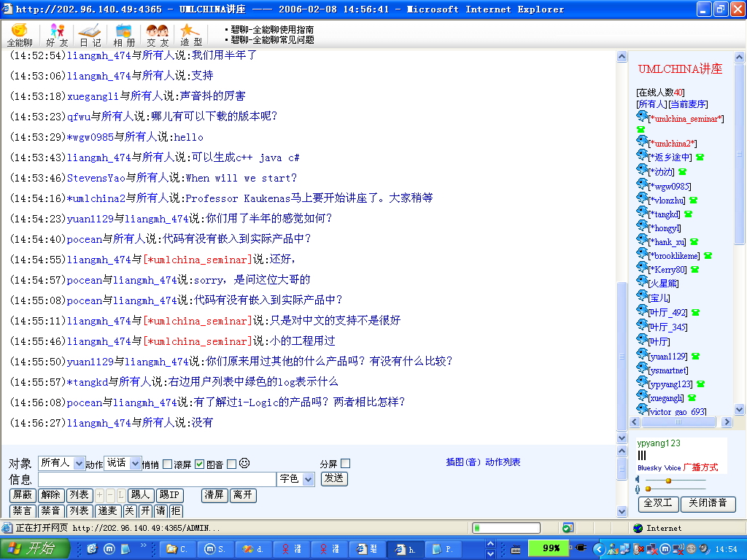Click the avatar icon beside umlchina_seminar
Image resolution: width=747 pixels, height=560 pixels.
point(642,116)
